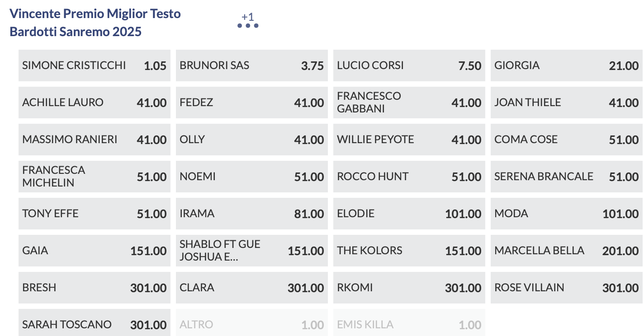Open the +1 more markets ellipsis
Viewport: 644px width, 336px height.
tap(248, 21)
